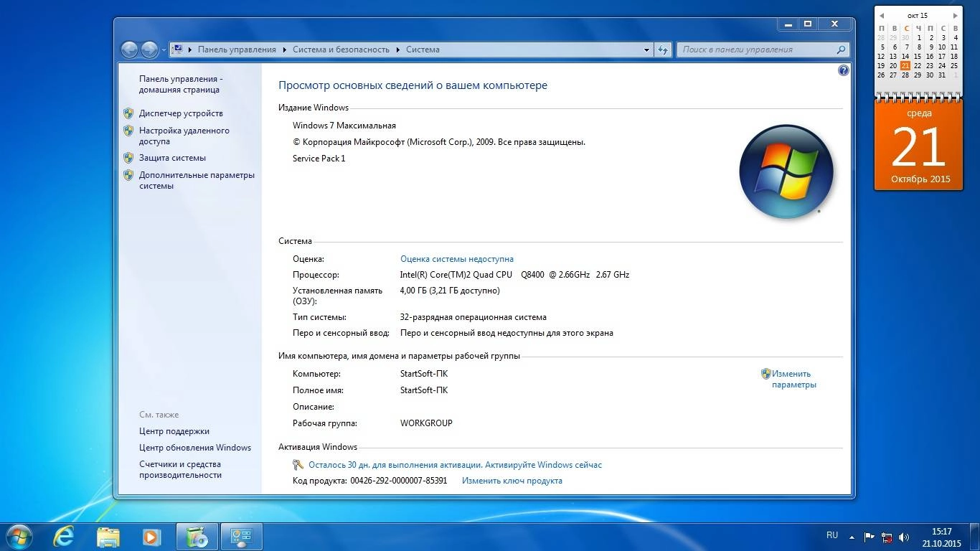Click the network tray icon

887,537
